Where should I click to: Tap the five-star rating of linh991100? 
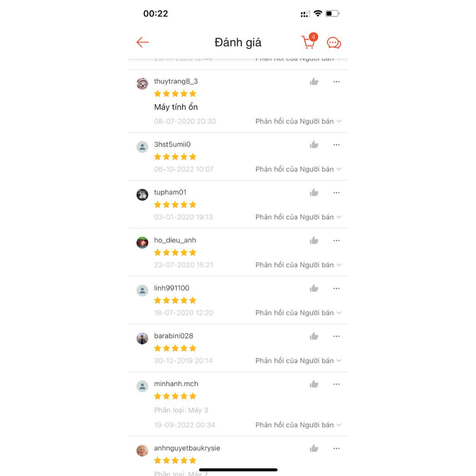coord(175,300)
